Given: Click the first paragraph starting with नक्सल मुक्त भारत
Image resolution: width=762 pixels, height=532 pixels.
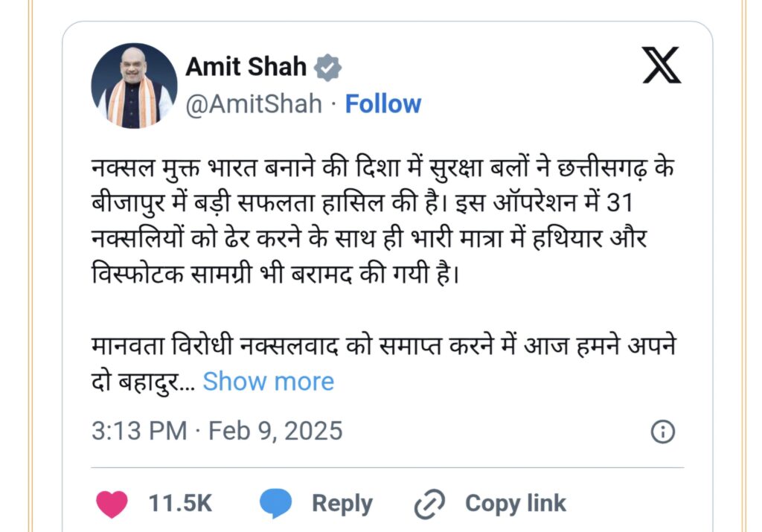Looking at the screenshot, I should tap(383, 222).
